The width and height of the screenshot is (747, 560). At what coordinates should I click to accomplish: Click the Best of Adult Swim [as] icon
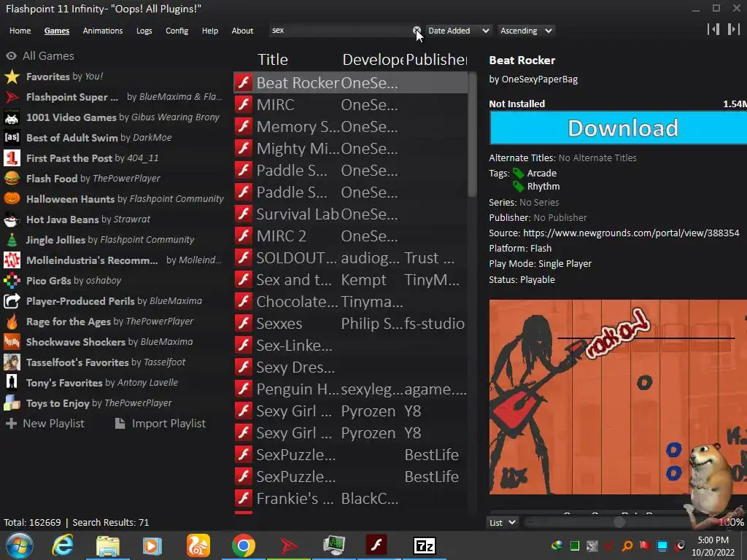[12, 138]
